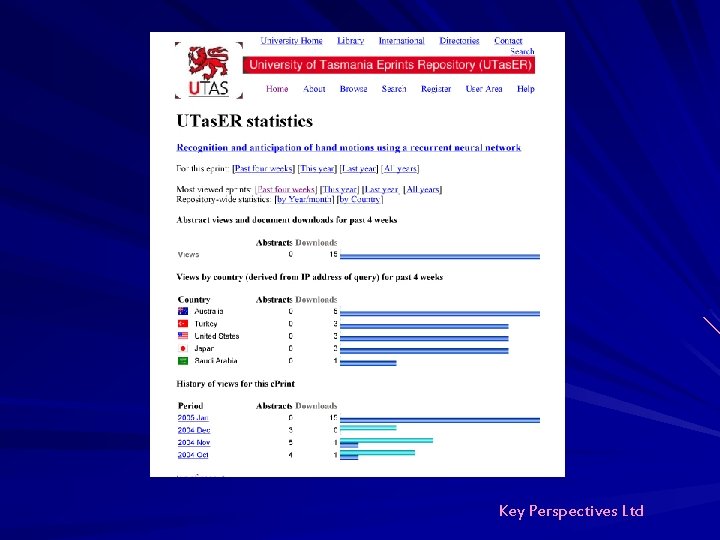The width and height of the screenshot is (720, 540).
Task: Click the Turkey flag icon
Action: 183,324
